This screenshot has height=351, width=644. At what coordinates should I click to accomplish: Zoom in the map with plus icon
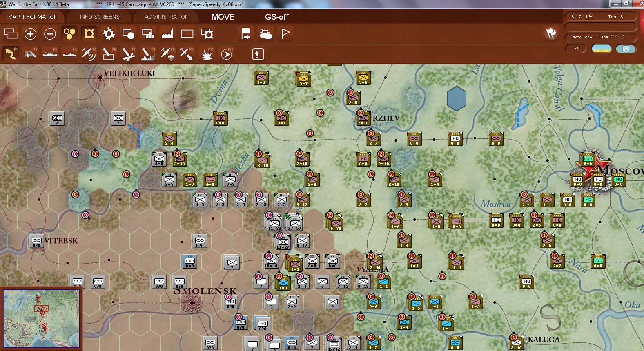click(30, 33)
